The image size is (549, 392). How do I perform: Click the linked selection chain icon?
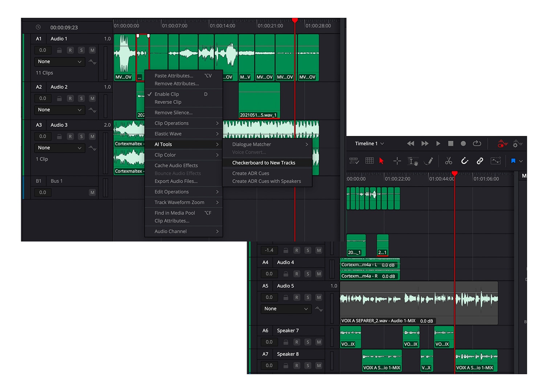coord(480,161)
